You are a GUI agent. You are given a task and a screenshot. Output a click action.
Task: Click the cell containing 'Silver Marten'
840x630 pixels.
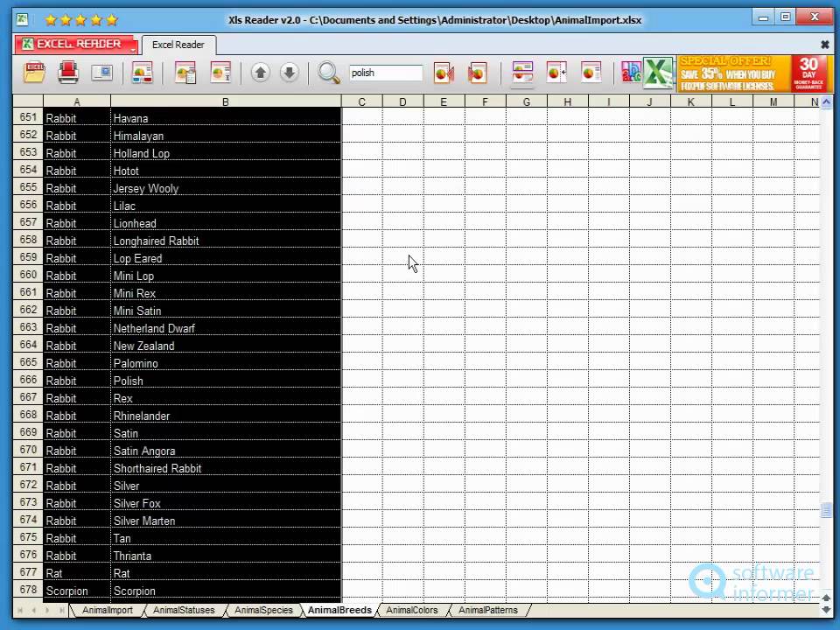[226, 520]
